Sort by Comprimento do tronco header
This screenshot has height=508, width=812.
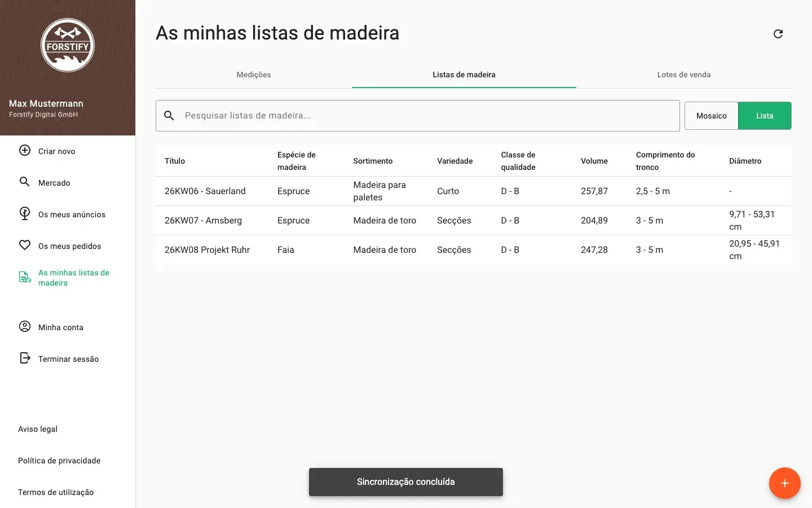665,161
